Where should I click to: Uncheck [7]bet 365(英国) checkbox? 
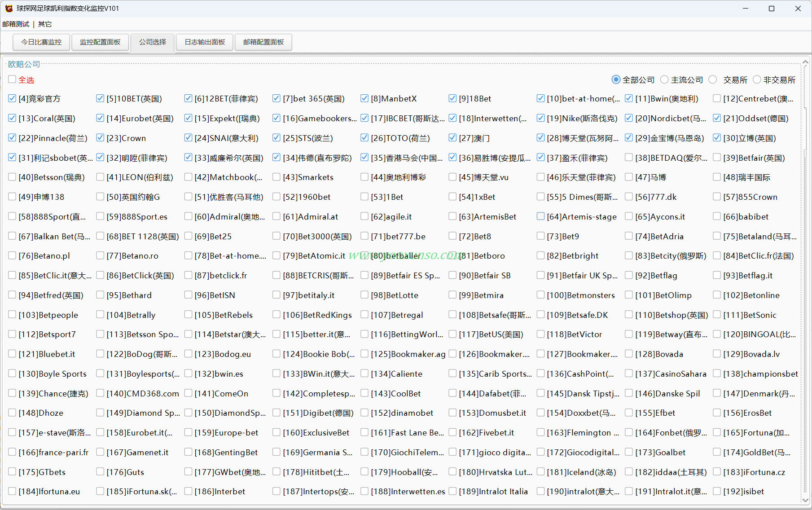coord(277,98)
